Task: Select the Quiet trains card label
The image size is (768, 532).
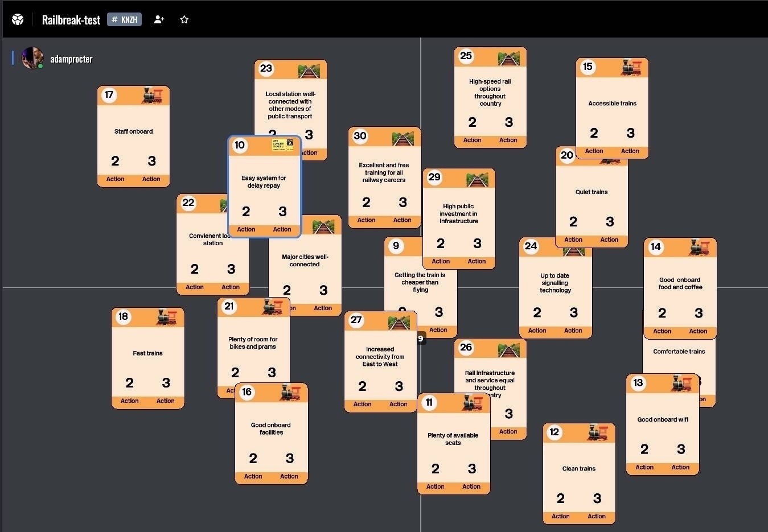Action: 591,192
